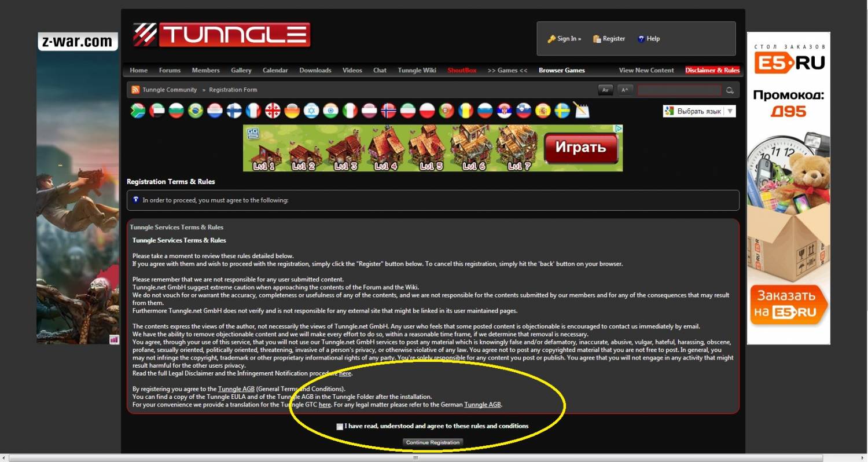
Task: Select the India flag language
Action: coord(330,111)
